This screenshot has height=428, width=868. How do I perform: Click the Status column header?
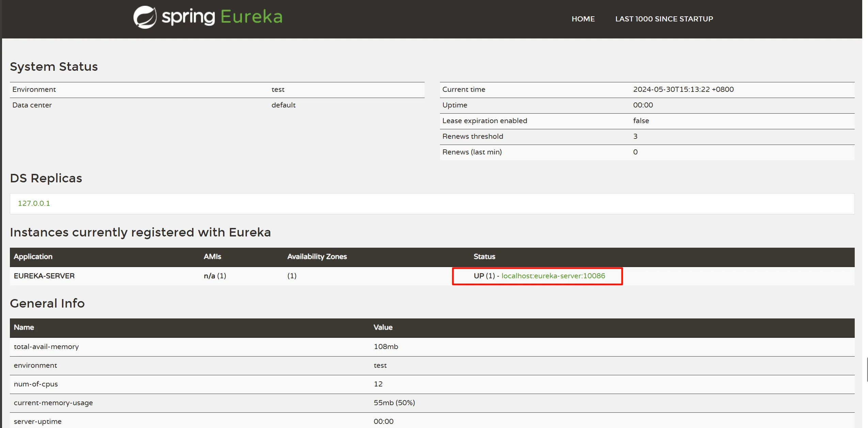coord(484,257)
